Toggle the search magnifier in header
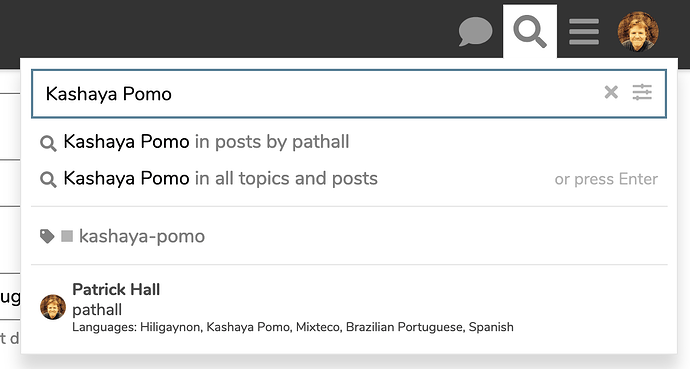 [530, 32]
